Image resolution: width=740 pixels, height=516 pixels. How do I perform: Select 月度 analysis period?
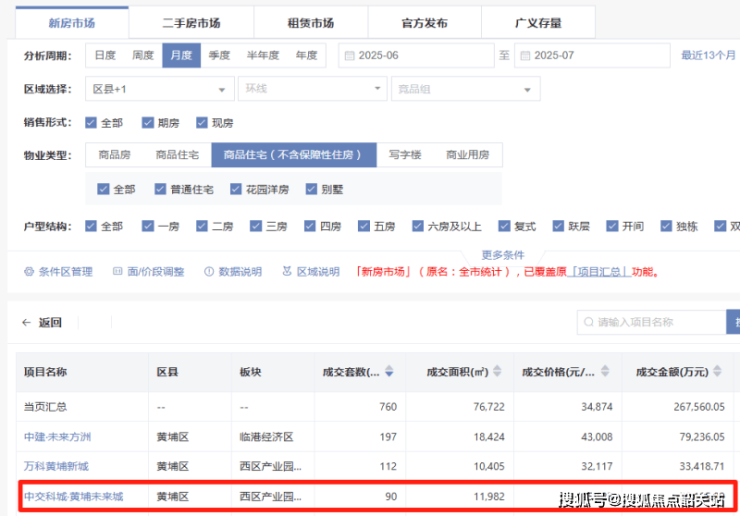pyautogui.click(x=181, y=55)
